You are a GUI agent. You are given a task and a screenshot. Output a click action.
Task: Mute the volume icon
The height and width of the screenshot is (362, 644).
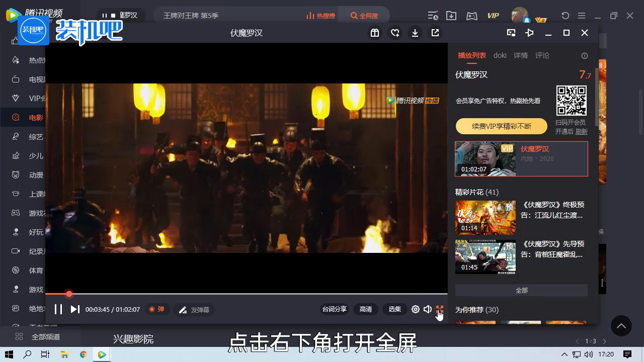[428, 309]
